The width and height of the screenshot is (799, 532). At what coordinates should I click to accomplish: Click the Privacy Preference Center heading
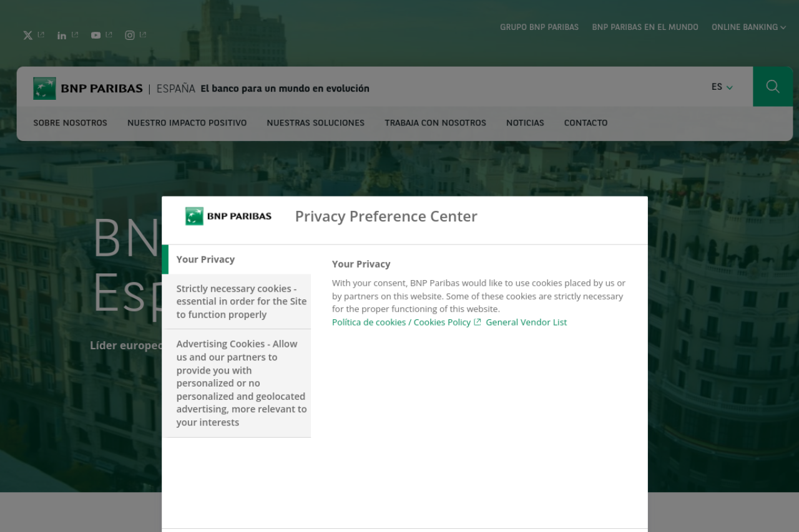click(x=386, y=216)
